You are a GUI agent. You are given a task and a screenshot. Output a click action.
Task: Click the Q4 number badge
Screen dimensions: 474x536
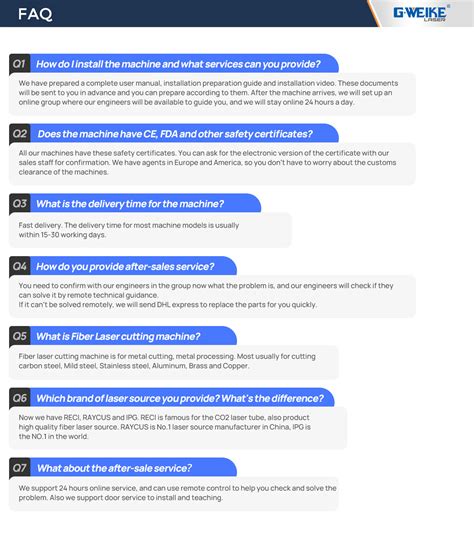(19, 266)
